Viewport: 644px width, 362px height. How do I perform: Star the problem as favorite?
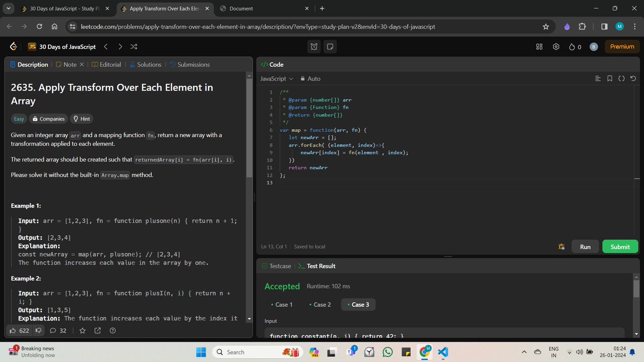coord(82,330)
